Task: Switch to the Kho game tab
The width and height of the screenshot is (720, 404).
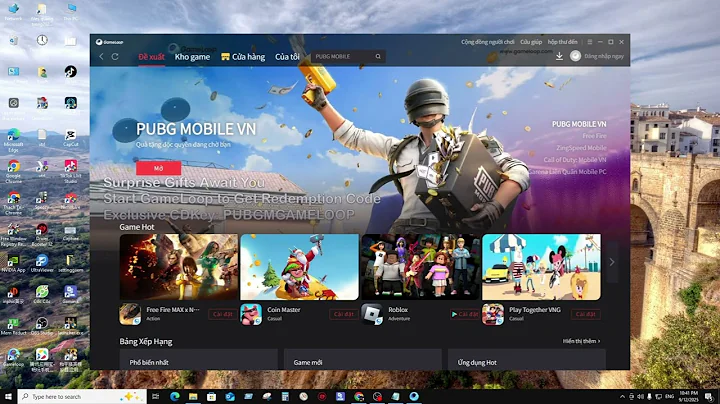Action: point(192,57)
